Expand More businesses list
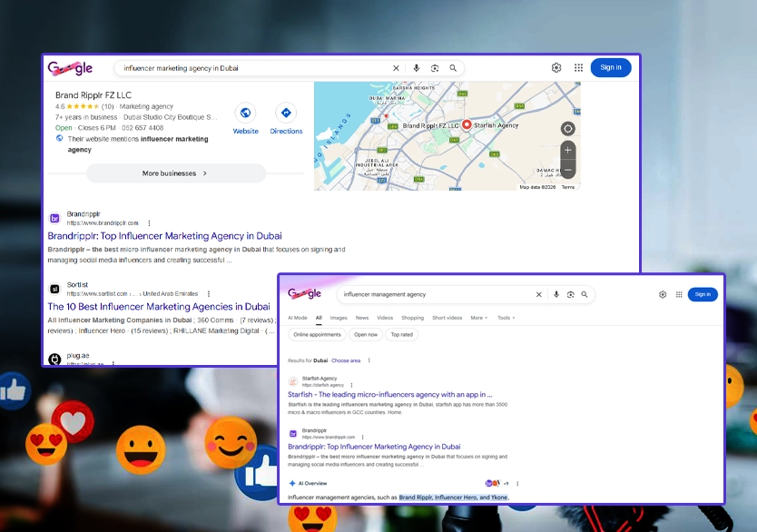The width and height of the screenshot is (757, 532). tap(175, 173)
